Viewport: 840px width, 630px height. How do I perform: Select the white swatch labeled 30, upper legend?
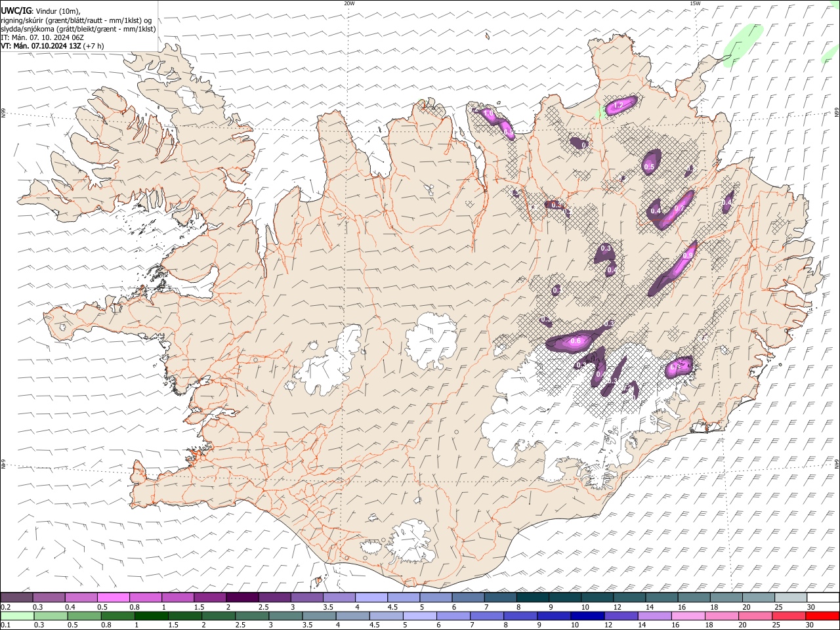pos(822,597)
